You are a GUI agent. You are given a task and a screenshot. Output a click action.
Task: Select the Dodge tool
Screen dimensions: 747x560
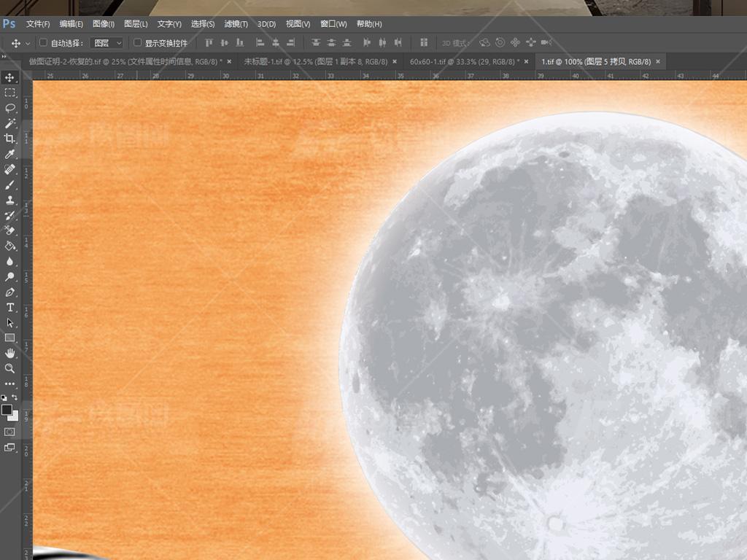coord(9,276)
